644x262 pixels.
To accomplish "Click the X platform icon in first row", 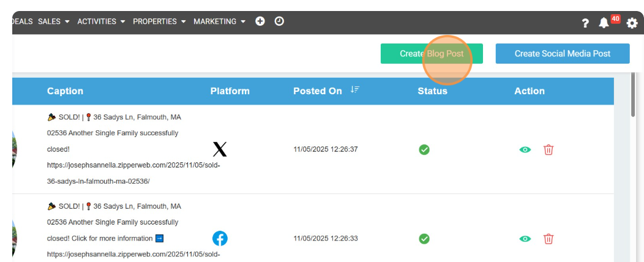I will [220, 149].
